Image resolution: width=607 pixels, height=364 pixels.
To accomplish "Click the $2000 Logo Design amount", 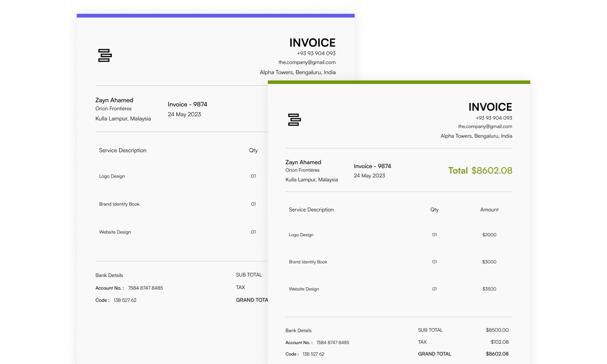I will tap(489, 235).
